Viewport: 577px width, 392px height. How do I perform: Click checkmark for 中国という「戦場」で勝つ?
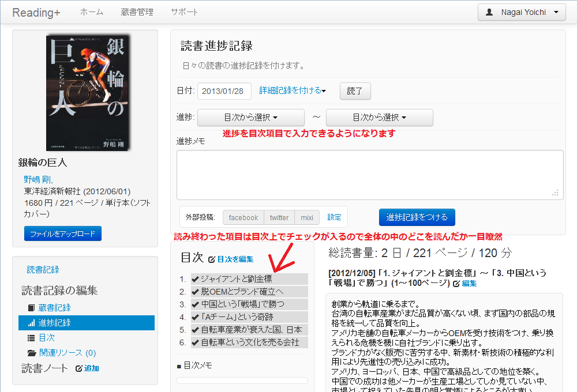coord(196,304)
